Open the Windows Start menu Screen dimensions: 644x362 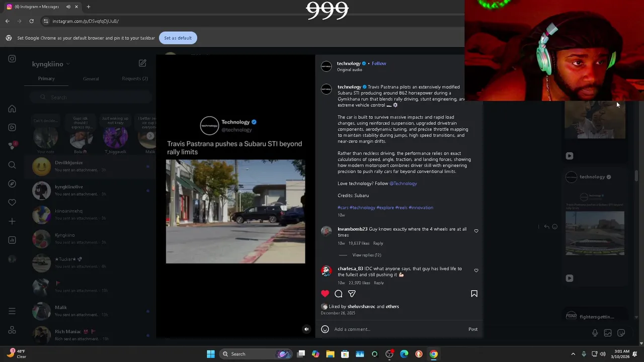pos(211,354)
